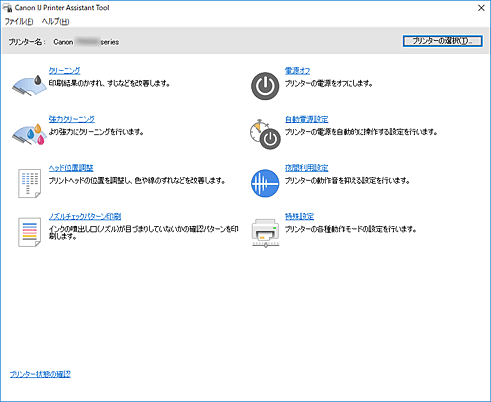Open the クリーニング link
This screenshot has width=491, height=402.
coord(64,71)
